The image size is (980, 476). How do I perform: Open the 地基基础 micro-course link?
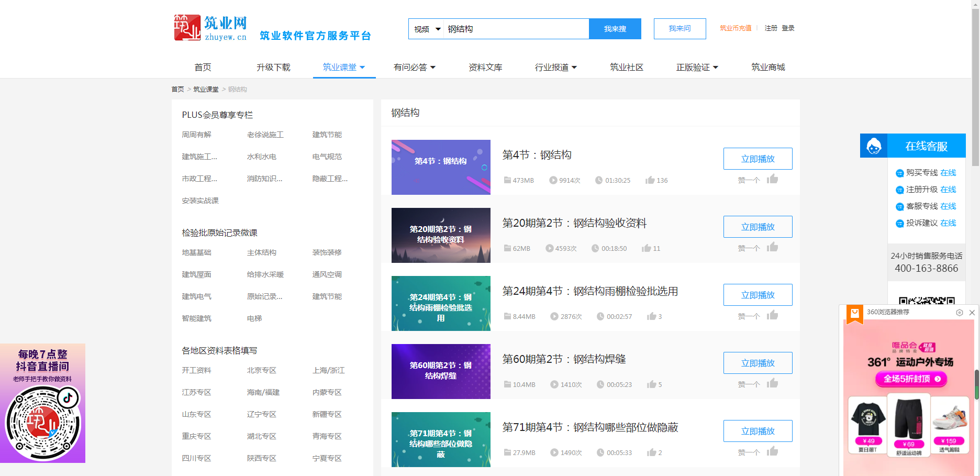tap(196, 252)
